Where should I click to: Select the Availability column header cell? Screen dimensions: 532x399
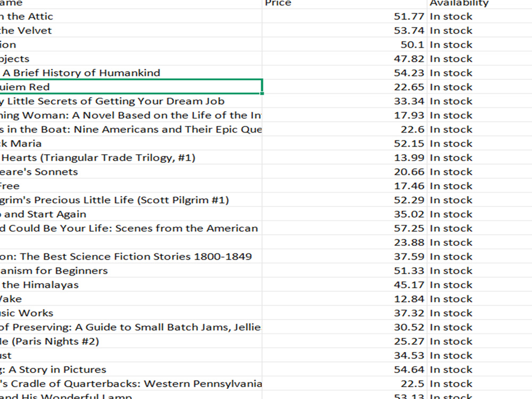click(x=479, y=4)
